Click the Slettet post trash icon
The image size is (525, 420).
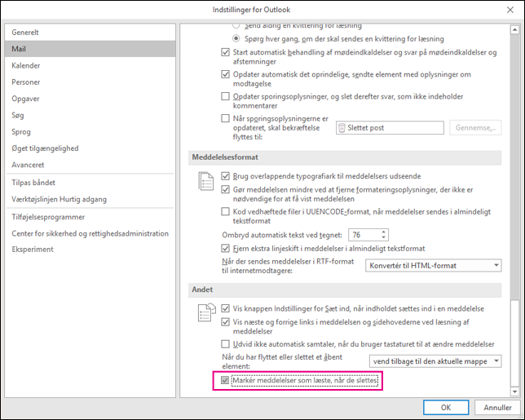342,127
